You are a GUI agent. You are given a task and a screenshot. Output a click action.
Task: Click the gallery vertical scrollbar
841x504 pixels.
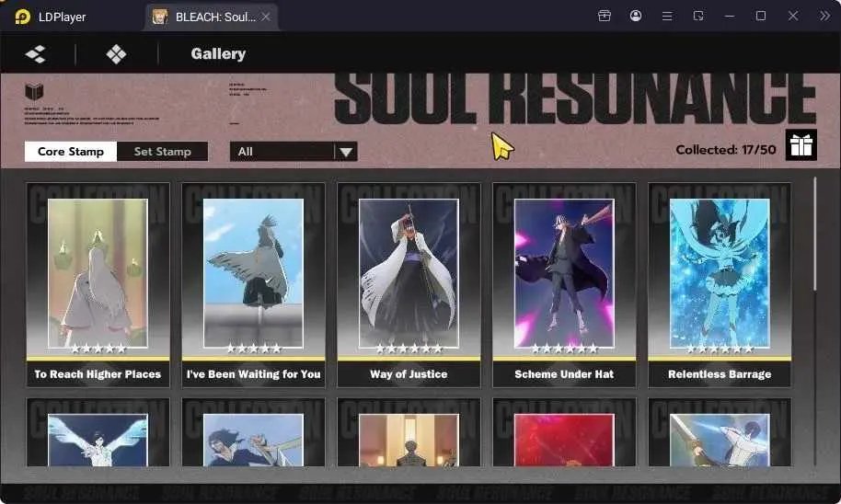(x=814, y=235)
